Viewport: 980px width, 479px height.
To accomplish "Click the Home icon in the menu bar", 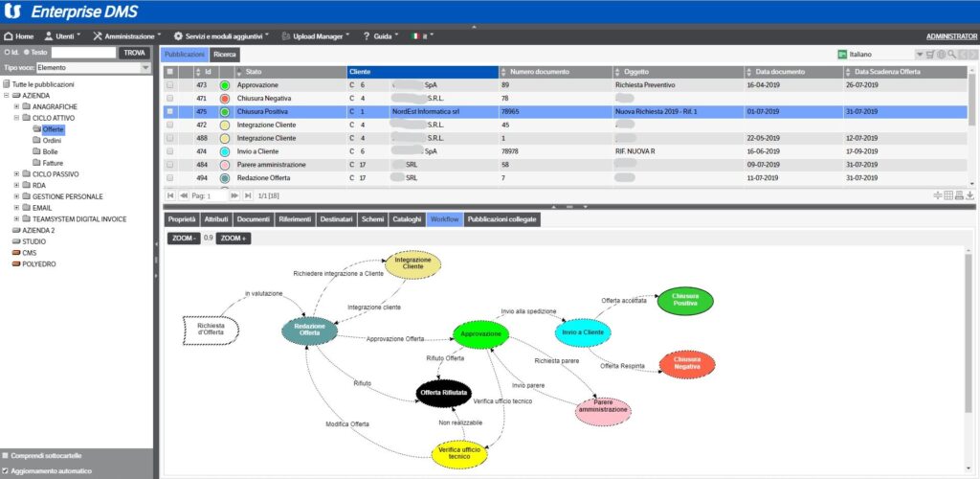I will (9, 36).
